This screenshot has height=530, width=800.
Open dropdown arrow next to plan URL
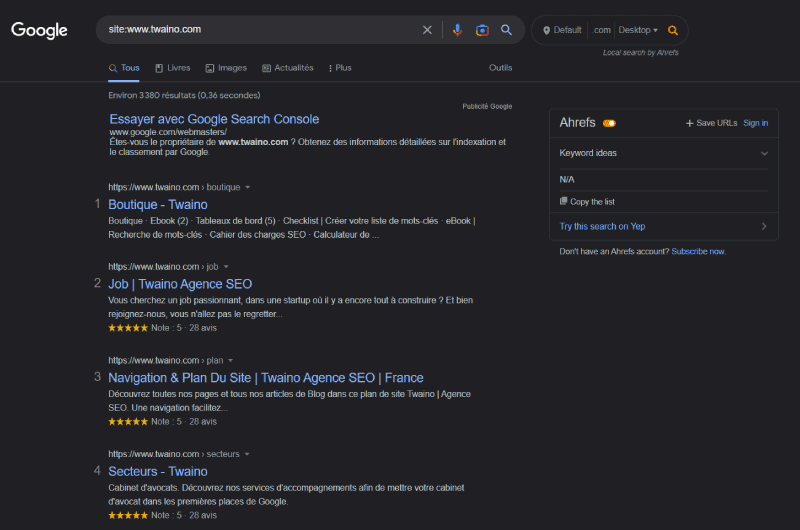point(231,361)
